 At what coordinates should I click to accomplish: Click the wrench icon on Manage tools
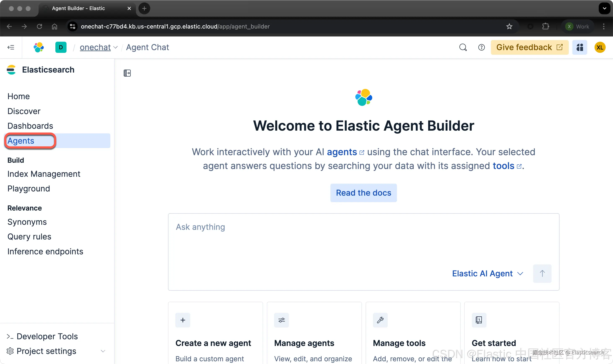click(x=380, y=320)
